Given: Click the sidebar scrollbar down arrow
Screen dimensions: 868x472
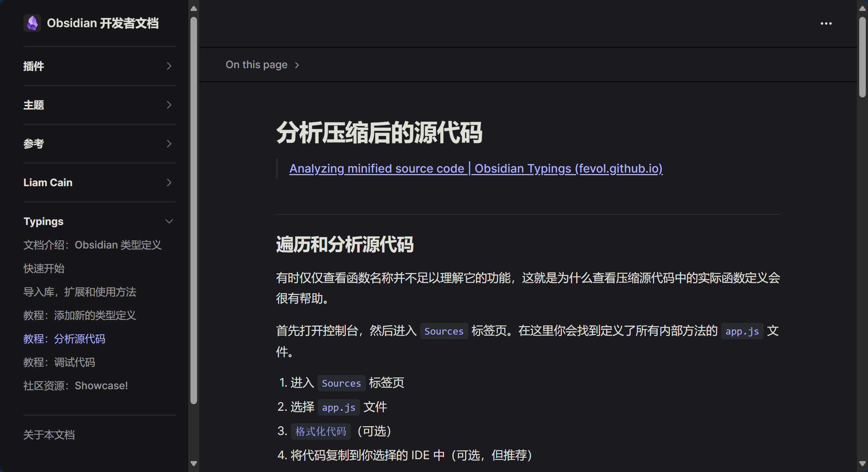Looking at the screenshot, I should pyautogui.click(x=194, y=464).
